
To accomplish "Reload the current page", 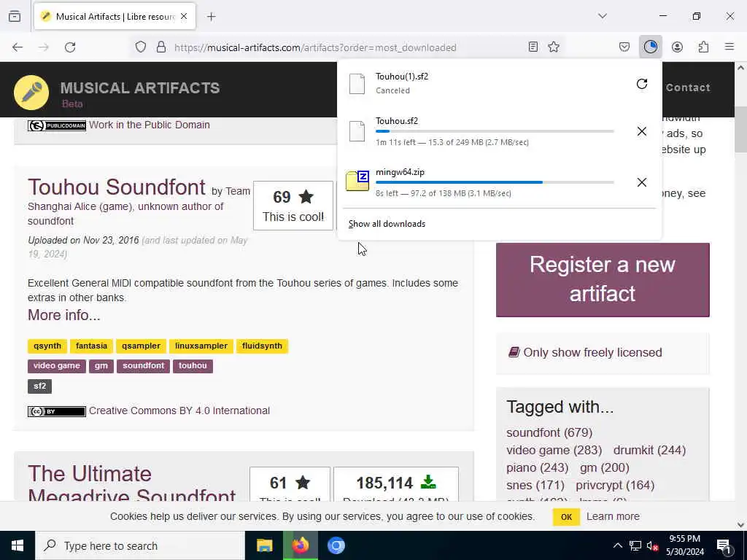I will click(x=70, y=47).
